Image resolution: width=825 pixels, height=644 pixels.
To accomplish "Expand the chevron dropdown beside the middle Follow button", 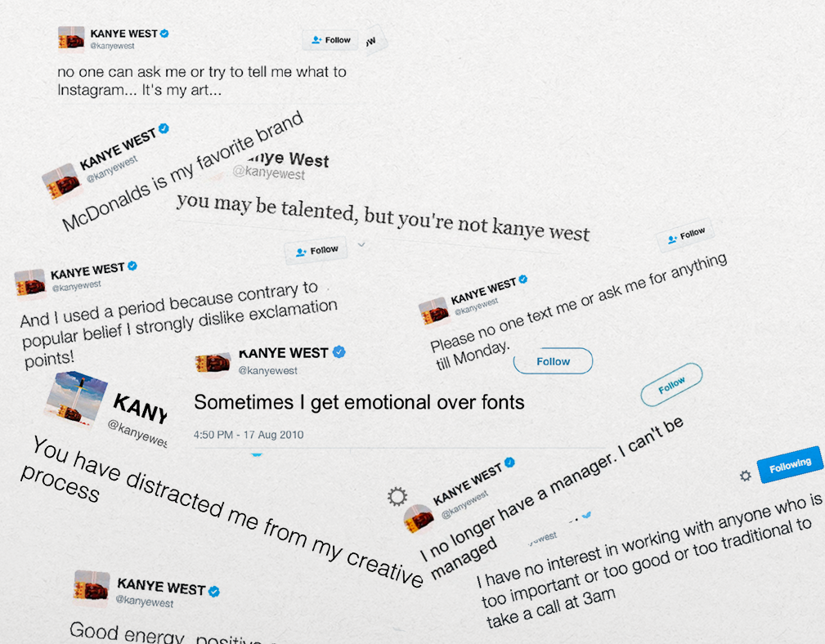I will click(x=361, y=244).
